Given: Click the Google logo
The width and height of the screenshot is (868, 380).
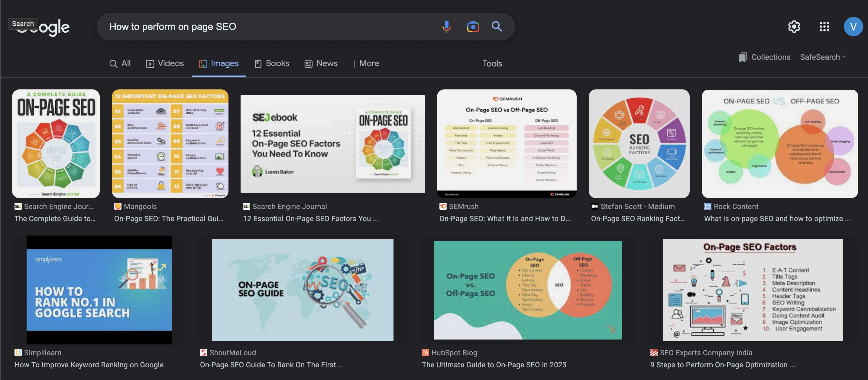Looking at the screenshot, I should click(x=43, y=27).
